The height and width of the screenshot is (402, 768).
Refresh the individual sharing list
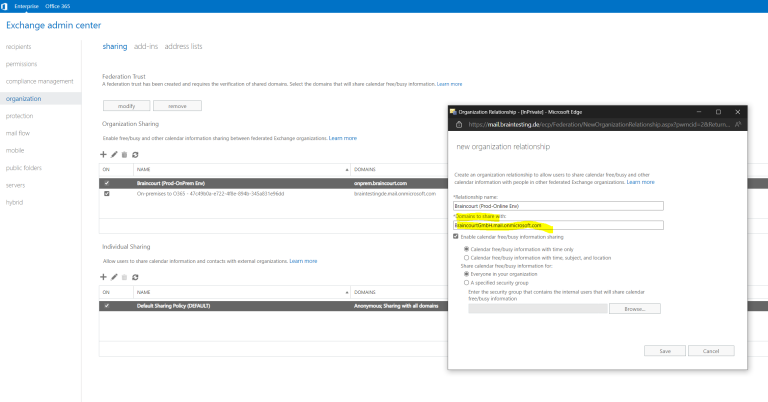pyautogui.click(x=135, y=277)
